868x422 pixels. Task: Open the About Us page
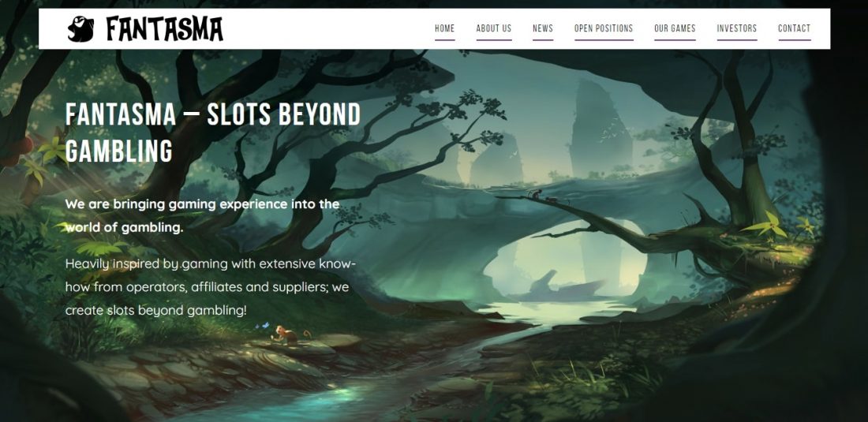coord(494,28)
